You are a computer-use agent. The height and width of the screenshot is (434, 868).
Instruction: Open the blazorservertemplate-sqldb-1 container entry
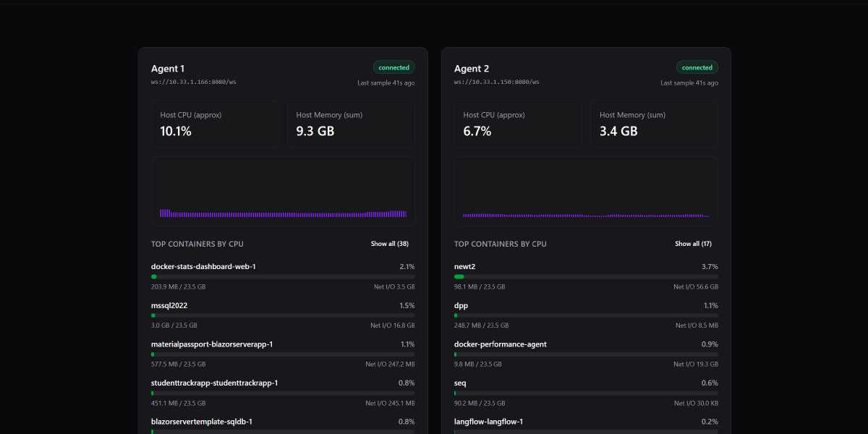pyautogui.click(x=282, y=421)
